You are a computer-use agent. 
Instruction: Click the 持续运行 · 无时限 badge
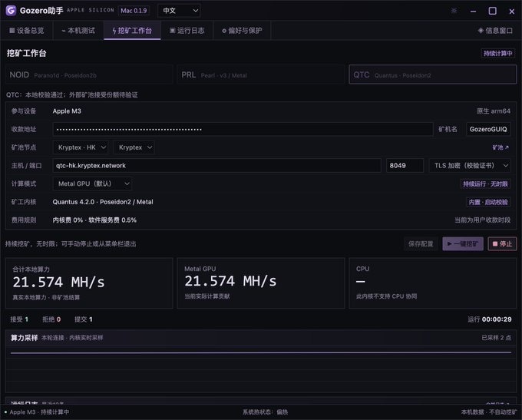(x=485, y=184)
